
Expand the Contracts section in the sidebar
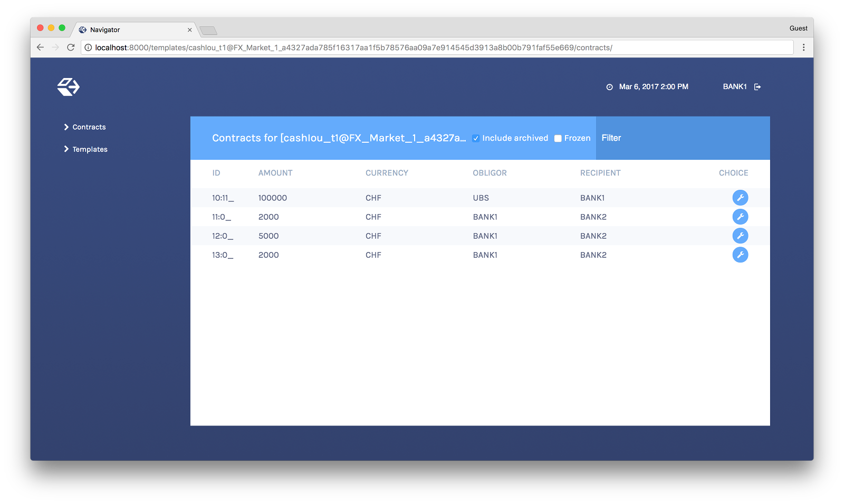(88, 127)
